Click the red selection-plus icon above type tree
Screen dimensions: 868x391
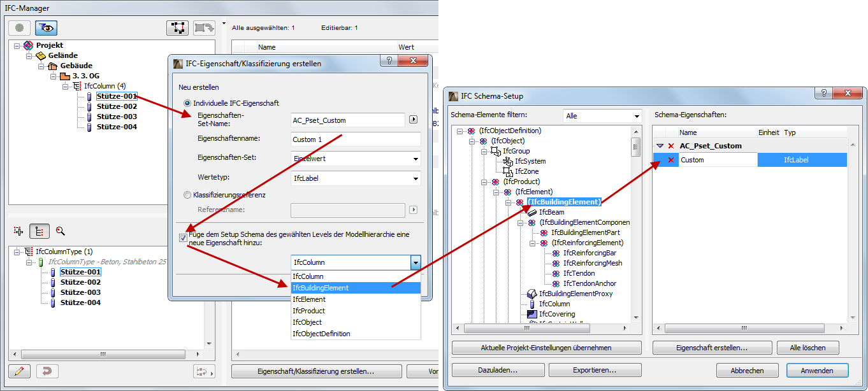[x=18, y=231]
